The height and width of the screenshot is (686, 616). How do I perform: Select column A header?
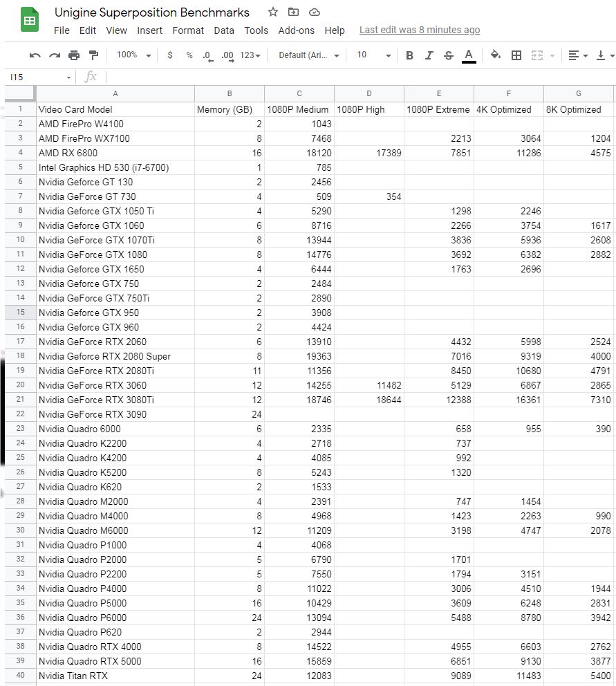click(x=115, y=93)
